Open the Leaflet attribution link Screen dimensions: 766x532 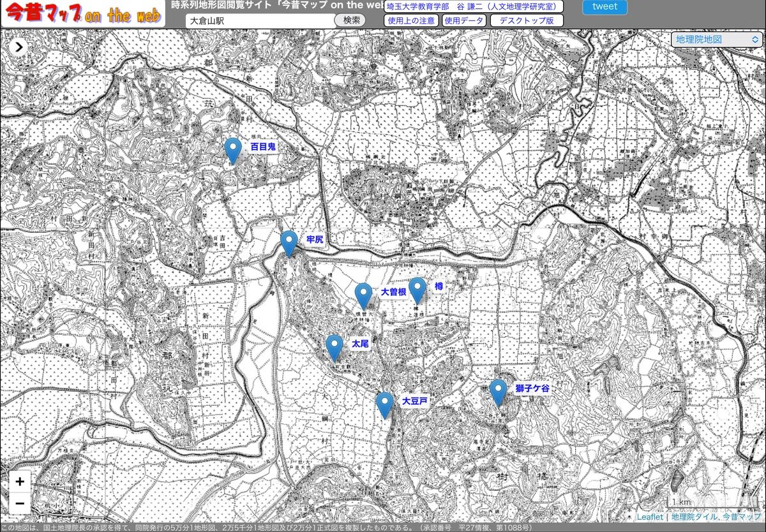650,517
